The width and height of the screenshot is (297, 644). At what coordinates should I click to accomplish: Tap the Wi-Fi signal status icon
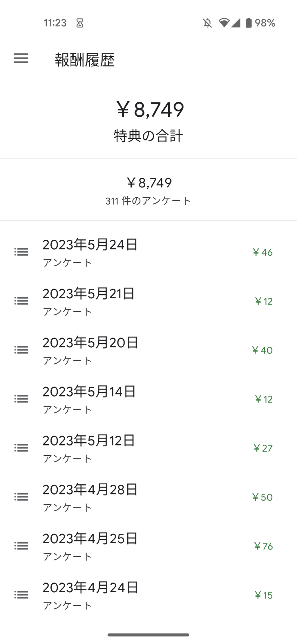[224, 23]
